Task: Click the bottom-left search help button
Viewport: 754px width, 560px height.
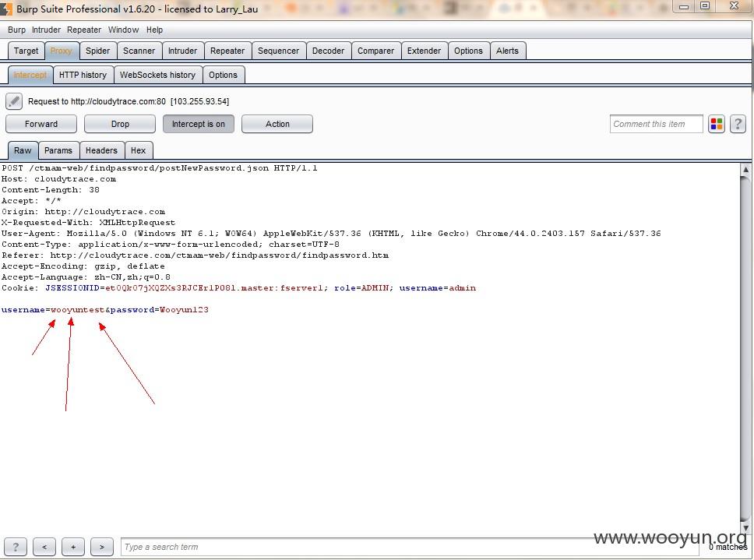Action: click(16, 547)
